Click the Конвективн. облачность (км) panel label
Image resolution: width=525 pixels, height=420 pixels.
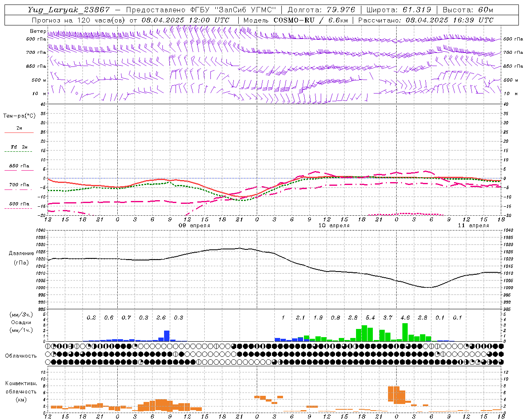pyautogui.click(x=21, y=392)
